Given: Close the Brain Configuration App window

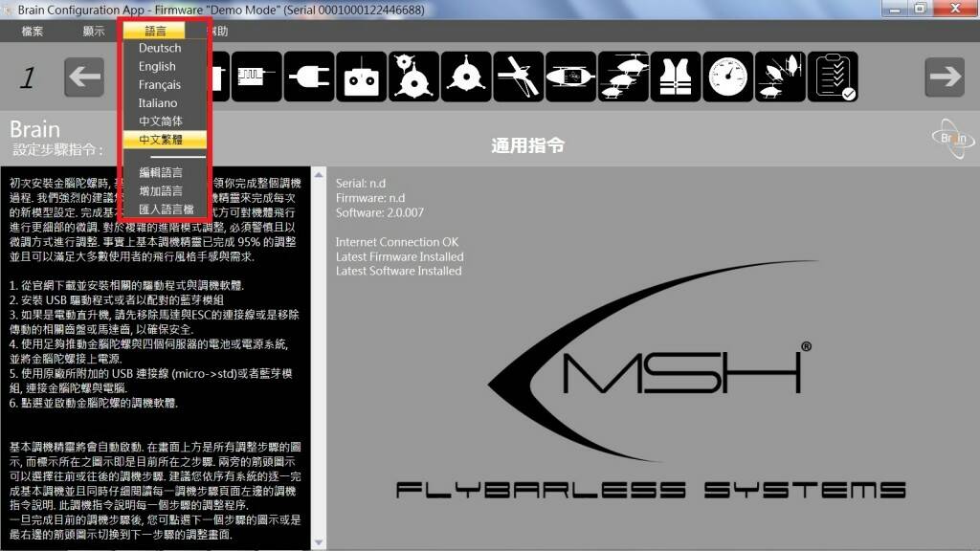Looking at the screenshot, I should [955, 9].
